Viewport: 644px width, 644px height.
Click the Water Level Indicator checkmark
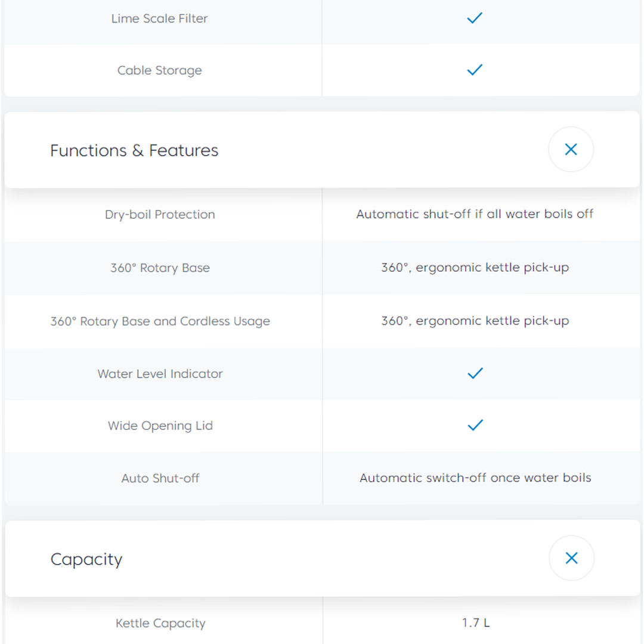coord(475,374)
